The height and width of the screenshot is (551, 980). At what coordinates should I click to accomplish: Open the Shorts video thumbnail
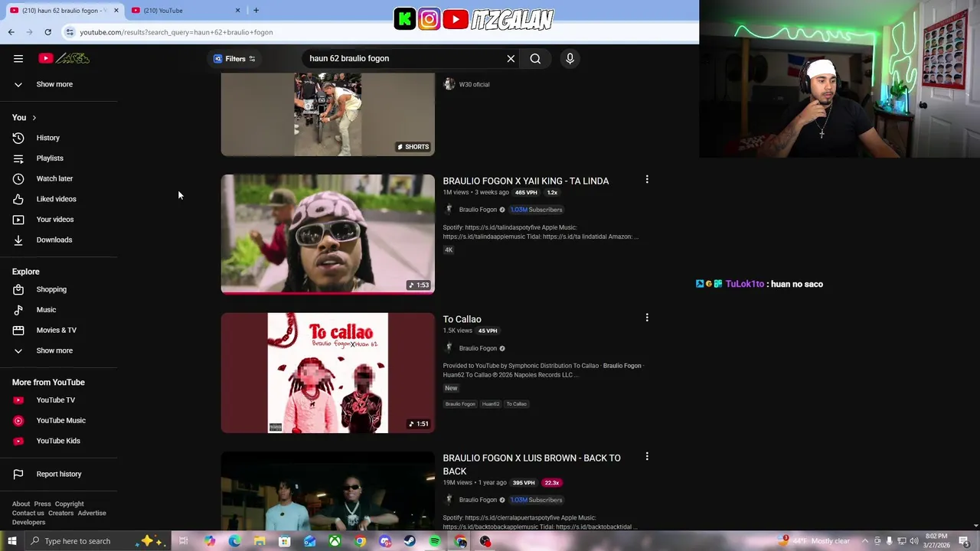click(x=328, y=115)
